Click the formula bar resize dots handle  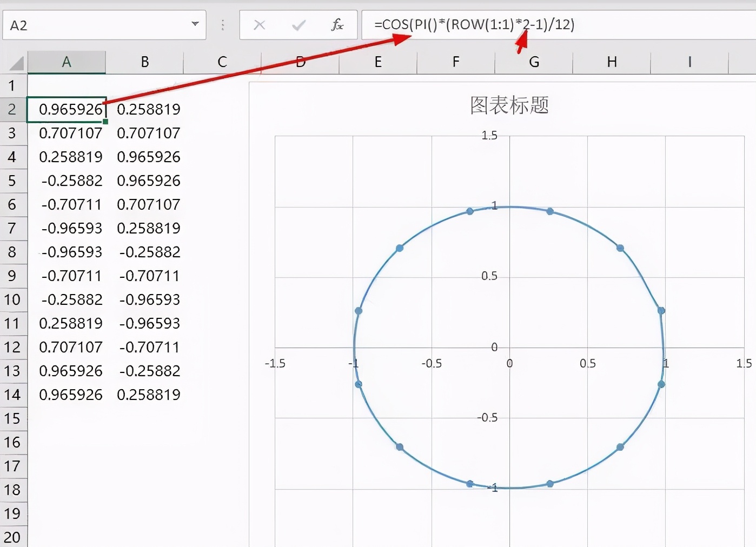point(223,25)
